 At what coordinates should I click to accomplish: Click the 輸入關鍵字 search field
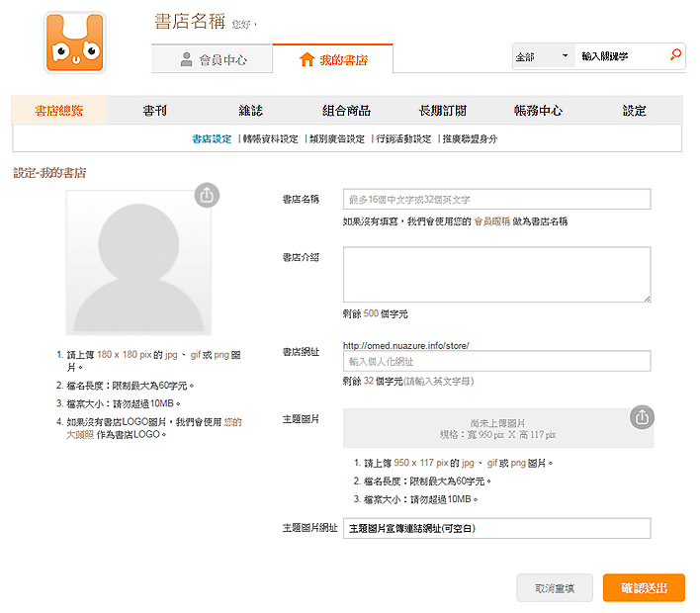(x=622, y=56)
